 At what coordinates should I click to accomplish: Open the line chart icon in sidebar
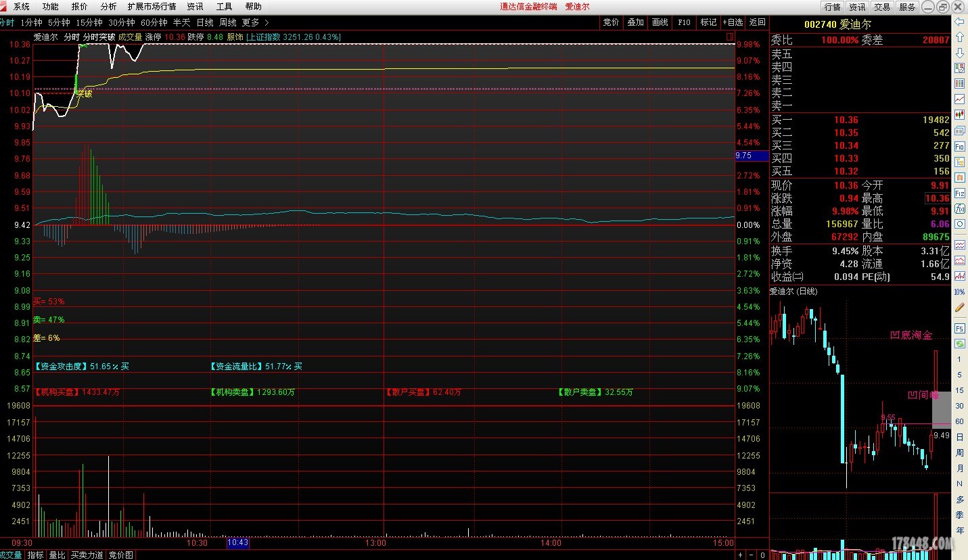tap(959, 99)
